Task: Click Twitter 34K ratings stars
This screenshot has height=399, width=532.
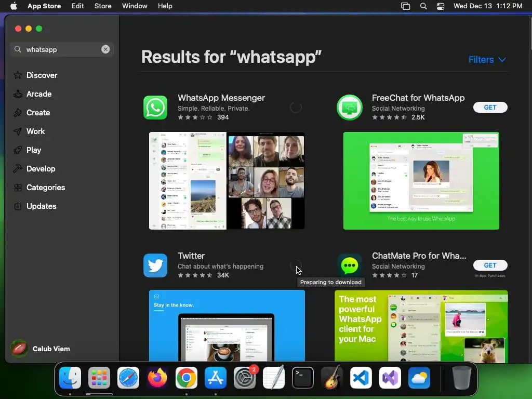Action: coord(195,275)
